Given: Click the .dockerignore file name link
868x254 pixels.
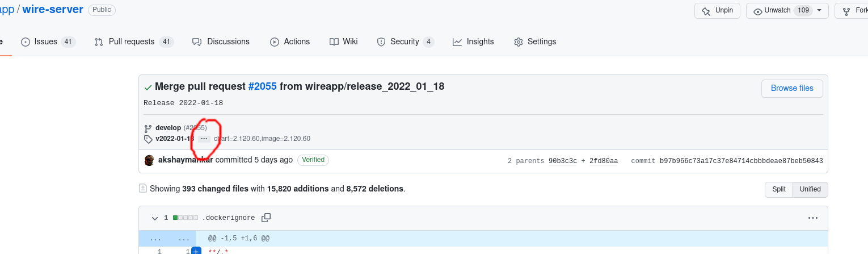Looking at the screenshot, I should tap(228, 218).
